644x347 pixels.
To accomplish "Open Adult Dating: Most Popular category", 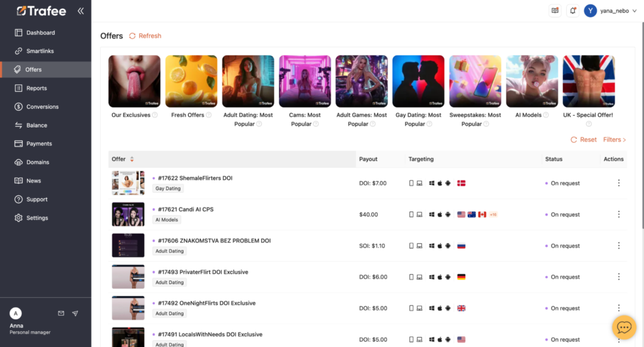I will click(248, 81).
